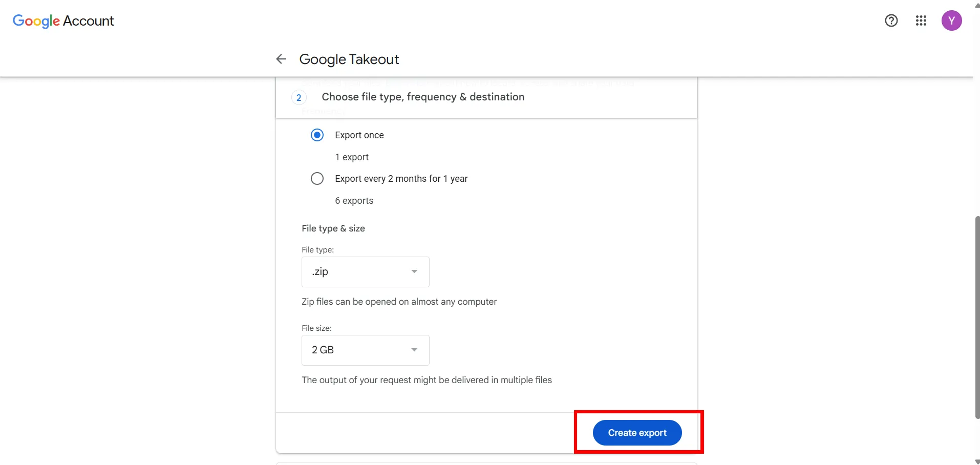
Task: Click the "Google Takeout" page title
Action: (x=349, y=59)
